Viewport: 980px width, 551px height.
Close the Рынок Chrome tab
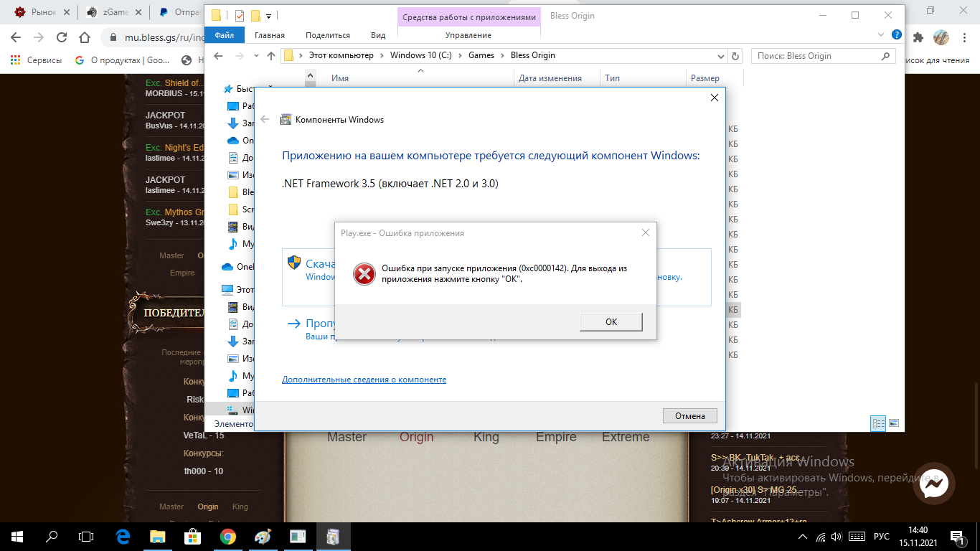(68, 12)
